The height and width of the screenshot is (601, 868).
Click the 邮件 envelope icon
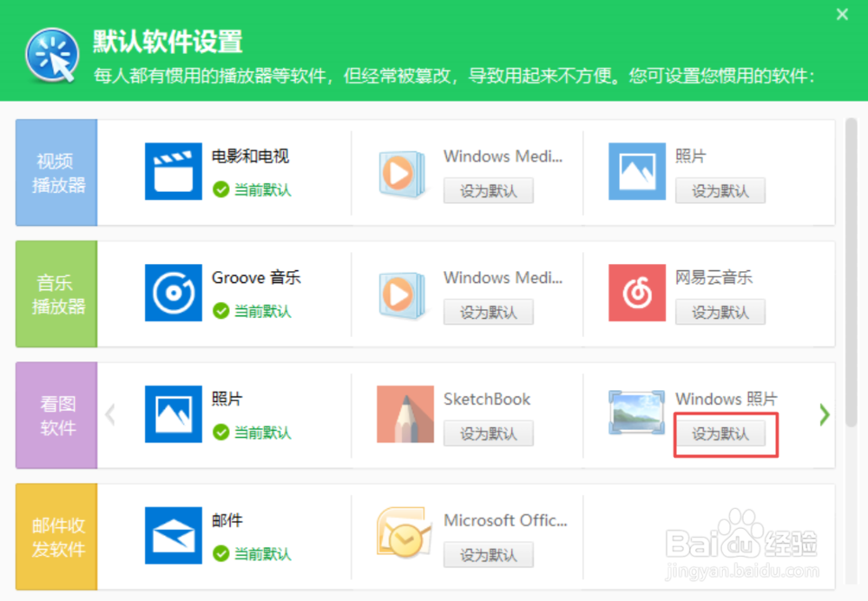[x=174, y=535]
